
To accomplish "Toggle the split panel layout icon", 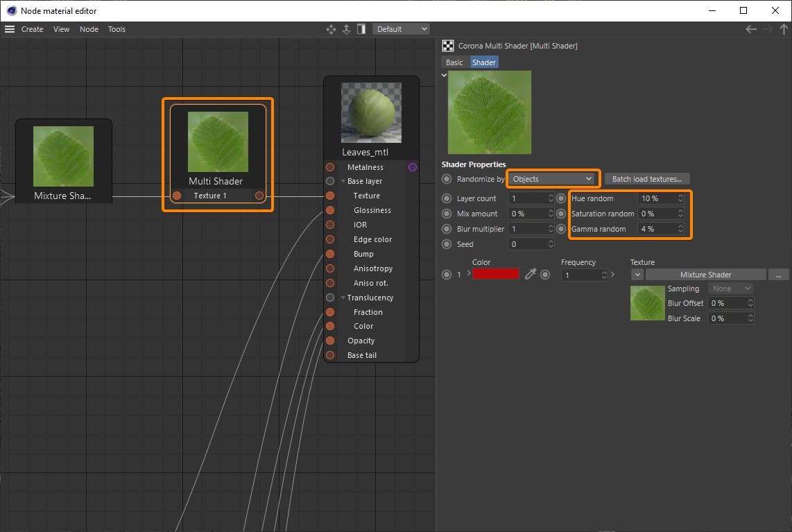I will point(361,29).
